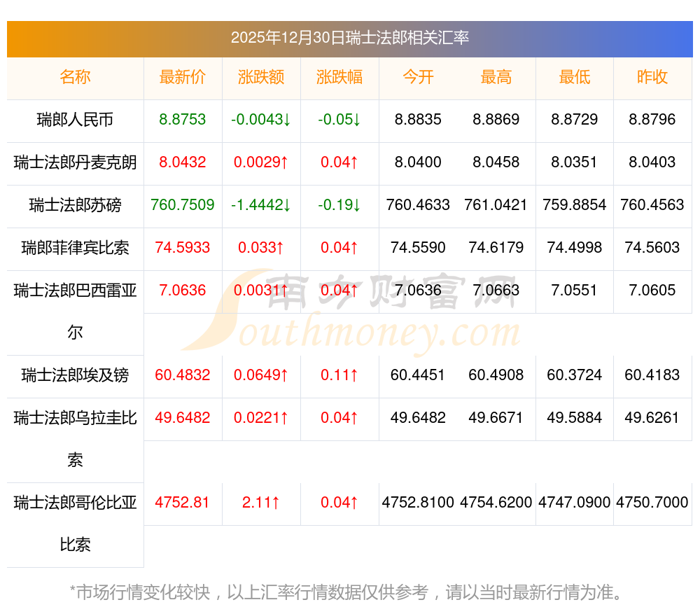Click the 2025年12月30日瑞士法郎相关汇率 title banner
The width and height of the screenshot is (700, 614).
pyautogui.click(x=349, y=38)
